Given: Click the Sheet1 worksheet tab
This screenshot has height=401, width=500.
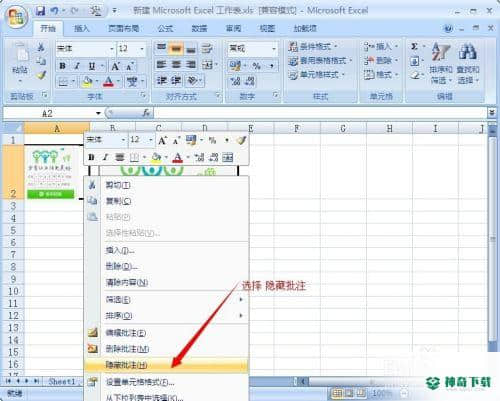Looking at the screenshot, I should (62, 381).
